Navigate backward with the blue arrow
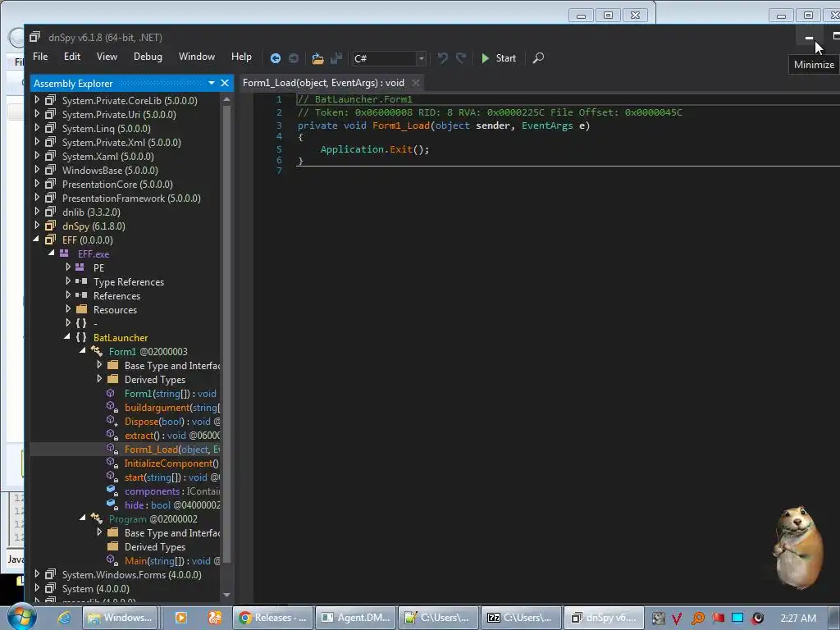The height and width of the screenshot is (630, 840). [x=276, y=58]
